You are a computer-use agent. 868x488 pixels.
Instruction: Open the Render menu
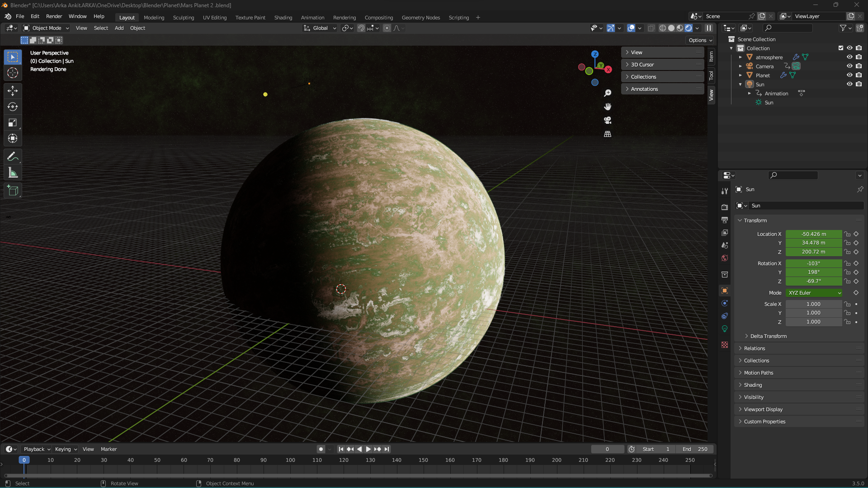coord(54,16)
